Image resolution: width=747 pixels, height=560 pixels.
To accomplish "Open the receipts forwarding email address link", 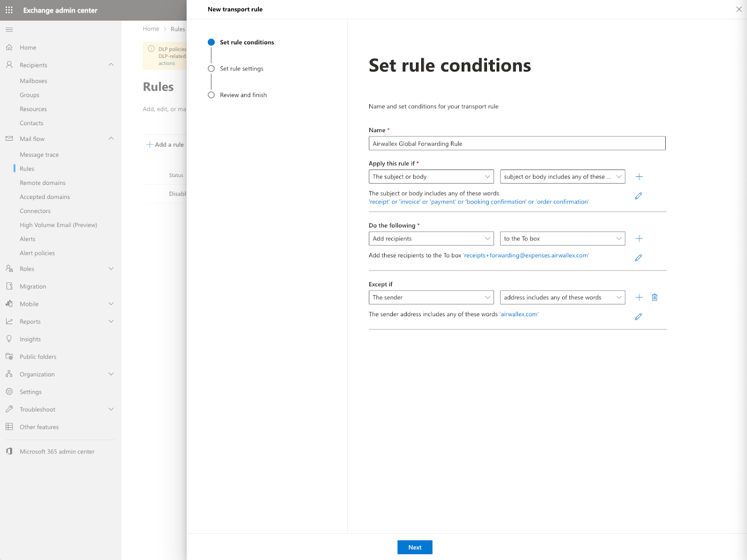I will tap(526, 255).
